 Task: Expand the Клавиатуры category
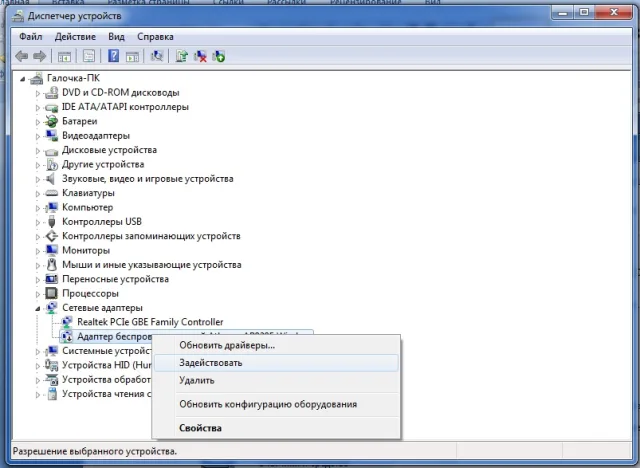(x=38, y=194)
